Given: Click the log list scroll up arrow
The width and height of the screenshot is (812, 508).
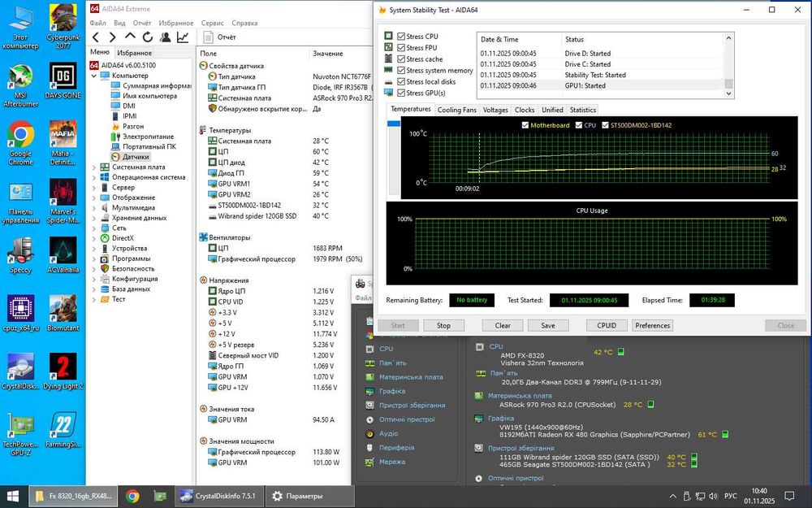Looking at the screenshot, I should coord(728,38).
